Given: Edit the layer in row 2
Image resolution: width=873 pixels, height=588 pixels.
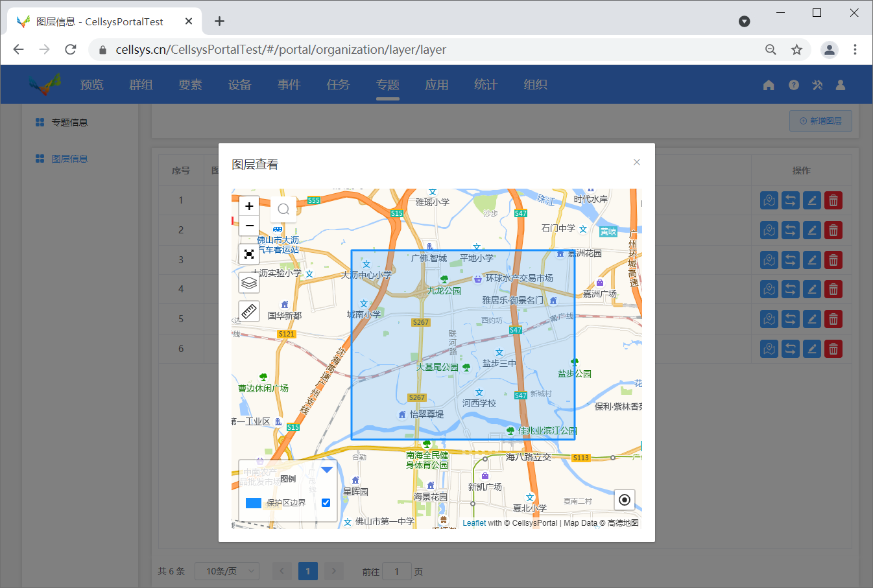Looking at the screenshot, I should 812,230.
